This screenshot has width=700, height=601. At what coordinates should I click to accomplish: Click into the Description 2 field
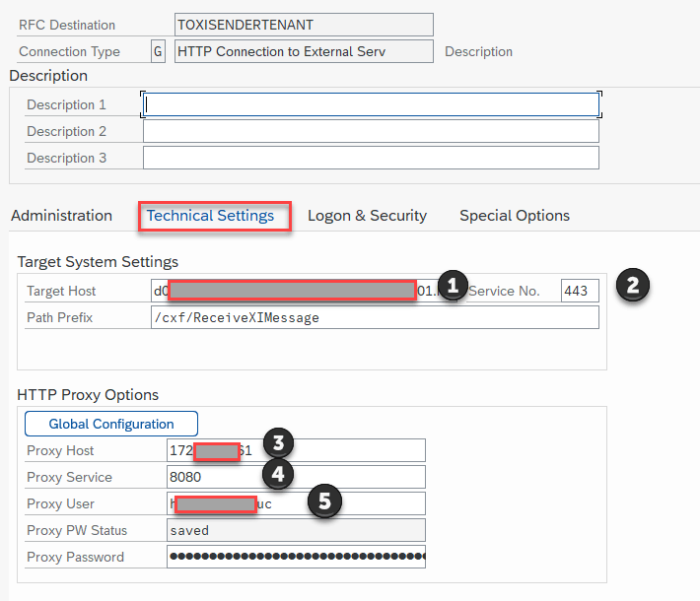coord(371,131)
